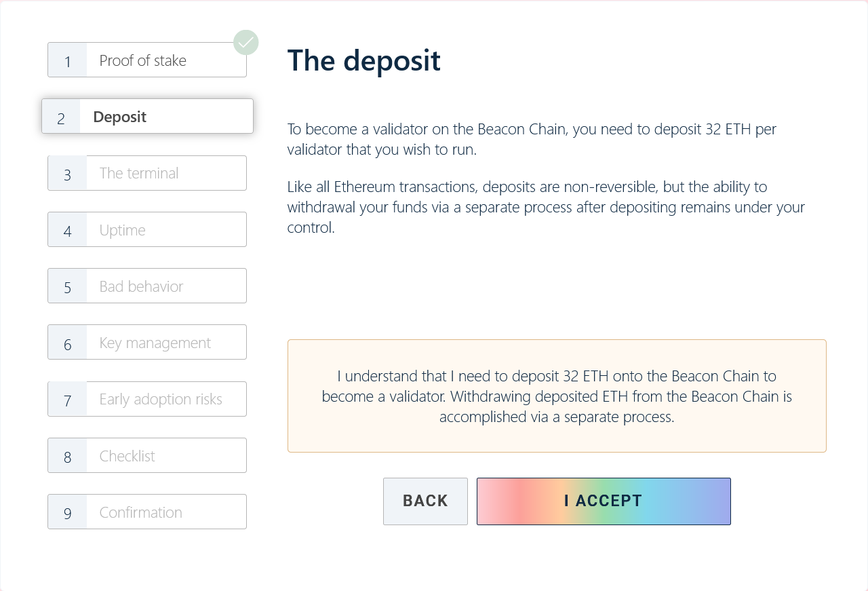Image resolution: width=868 pixels, height=591 pixels.
Task: Open the Proof of stake step
Action: 147,60
